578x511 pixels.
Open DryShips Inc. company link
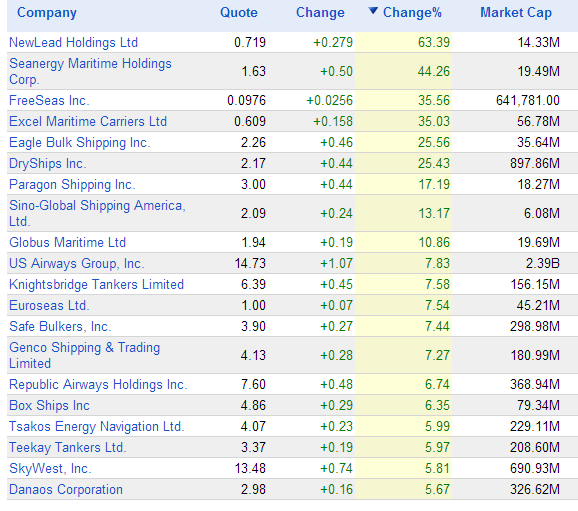click(x=48, y=163)
